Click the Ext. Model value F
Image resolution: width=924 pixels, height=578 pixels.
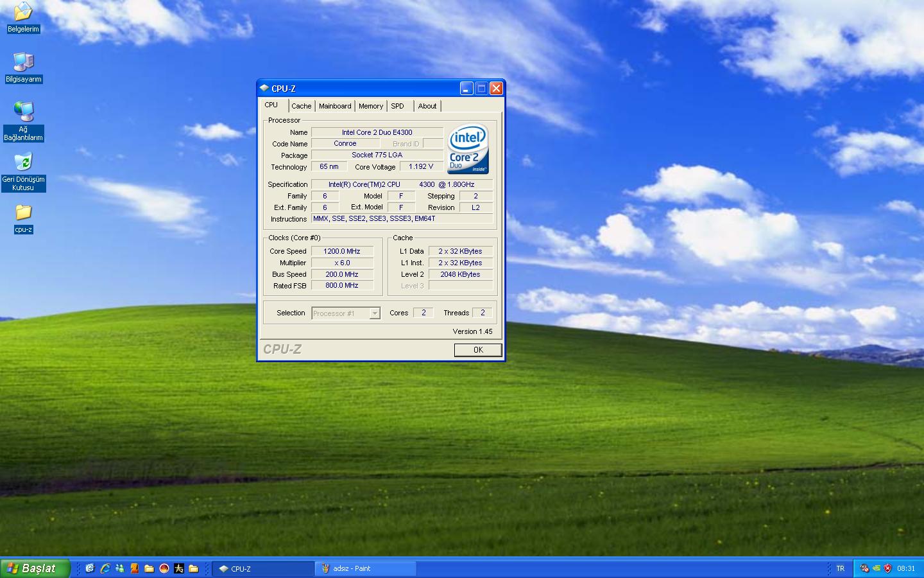point(401,207)
